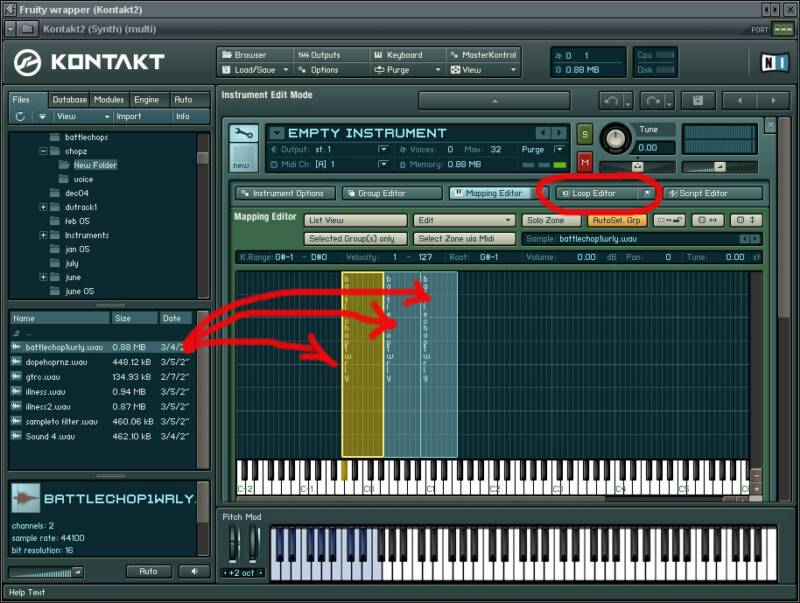800x603 pixels.
Task: Open the browser View dropdown
Action: pos(82,116)
